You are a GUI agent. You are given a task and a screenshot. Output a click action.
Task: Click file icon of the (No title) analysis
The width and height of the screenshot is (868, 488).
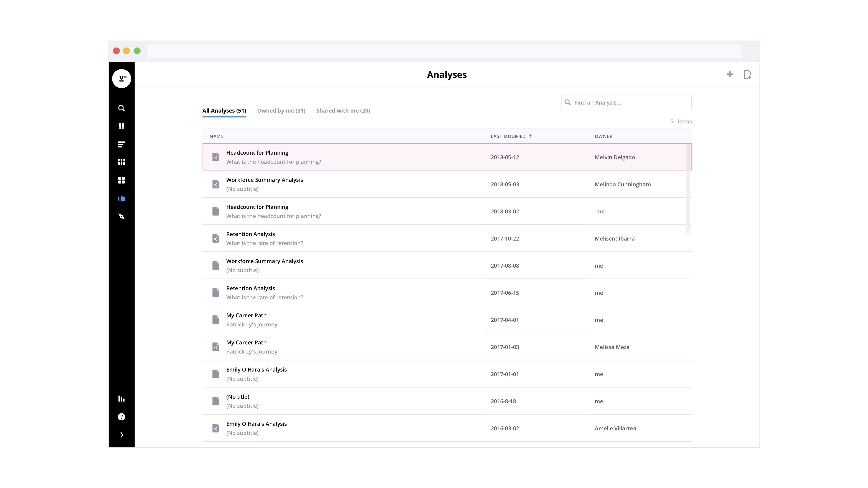tap(216, 401)
